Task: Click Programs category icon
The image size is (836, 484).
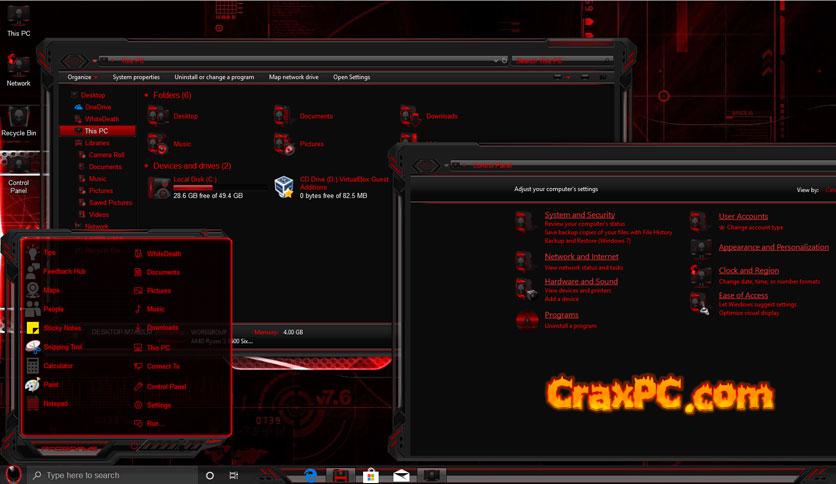Action: (527, 319)
